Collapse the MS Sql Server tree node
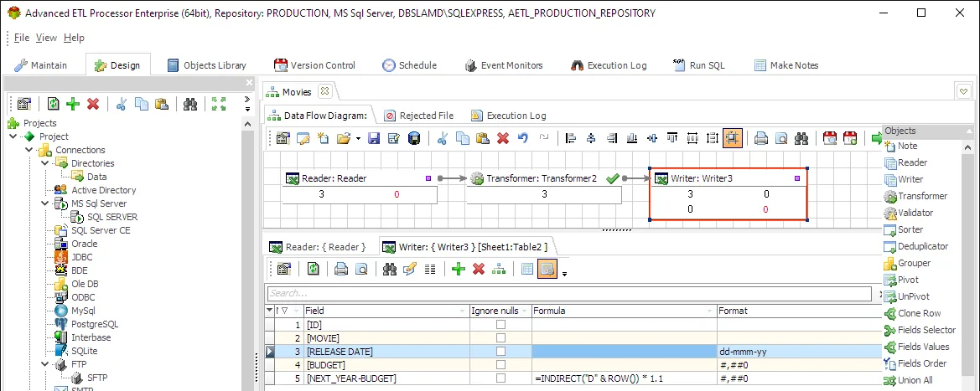The image size is (980, 391). click(45, 203)
